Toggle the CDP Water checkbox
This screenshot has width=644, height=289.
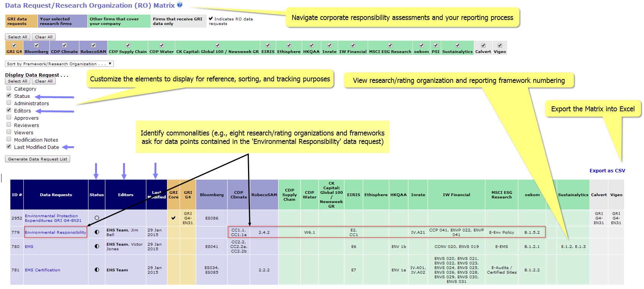coord(162,45)
